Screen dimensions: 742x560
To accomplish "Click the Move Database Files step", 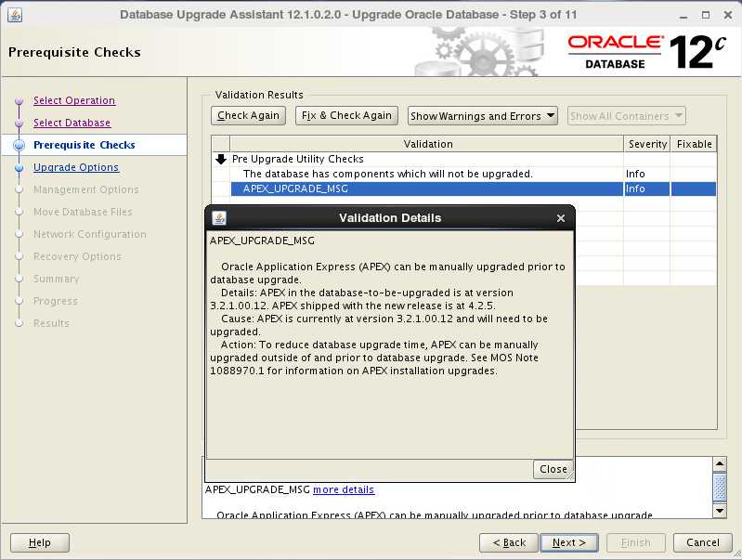I will 83,212.
